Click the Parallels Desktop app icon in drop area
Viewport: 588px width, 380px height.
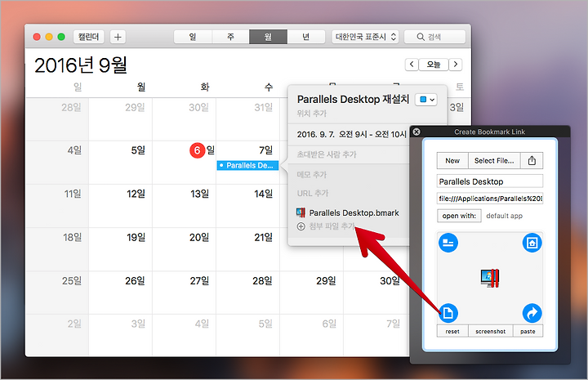click(490, 279)
